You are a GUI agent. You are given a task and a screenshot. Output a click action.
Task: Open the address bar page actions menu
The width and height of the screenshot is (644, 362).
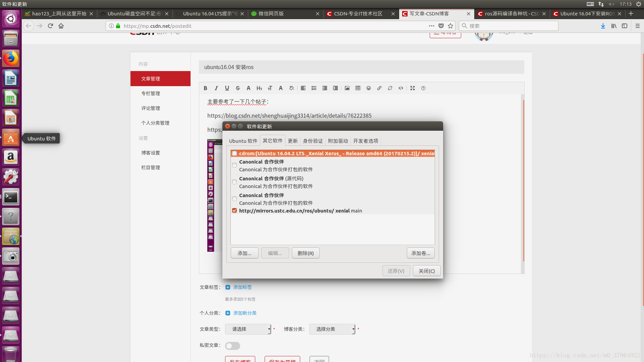pos(432,26)
